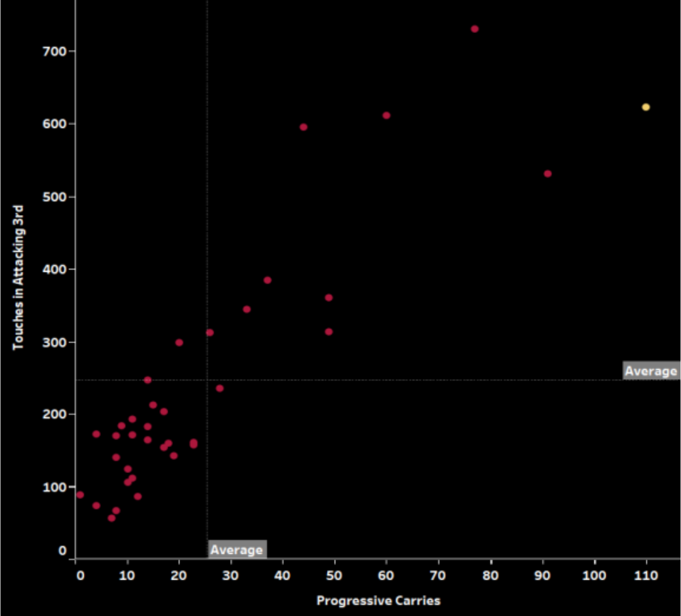Click the 70 tick label on the Progressive Carries axis
The image size is (681, 616).
coord(438,575)
